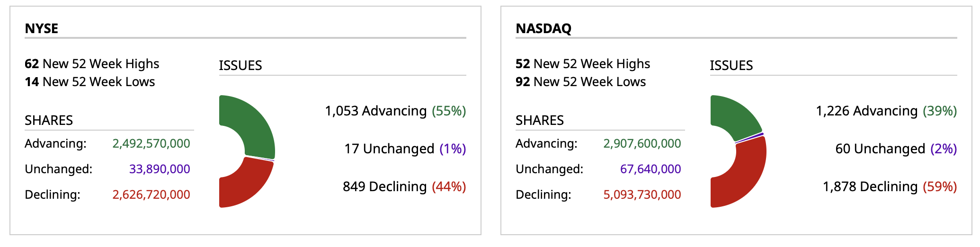980x247 pixels.
Task: Select the 17 Unchanged (1%) issues label
Action: click(x=405, y=149)
